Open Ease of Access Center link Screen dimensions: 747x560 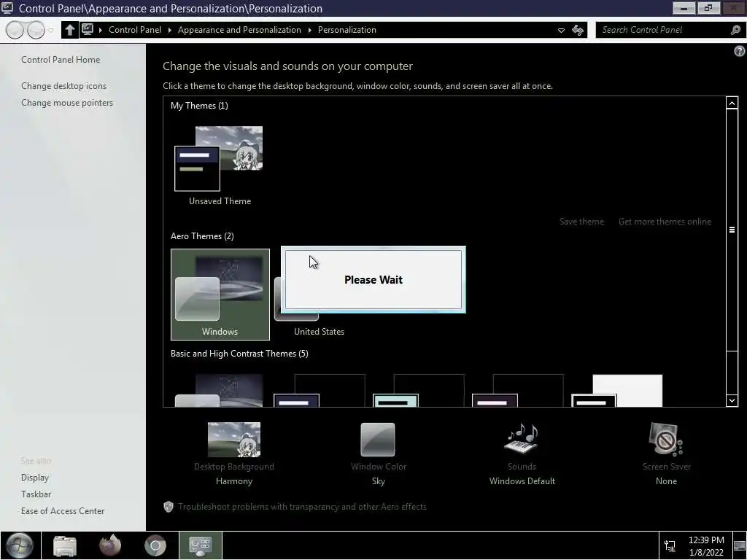pos(63,510)
